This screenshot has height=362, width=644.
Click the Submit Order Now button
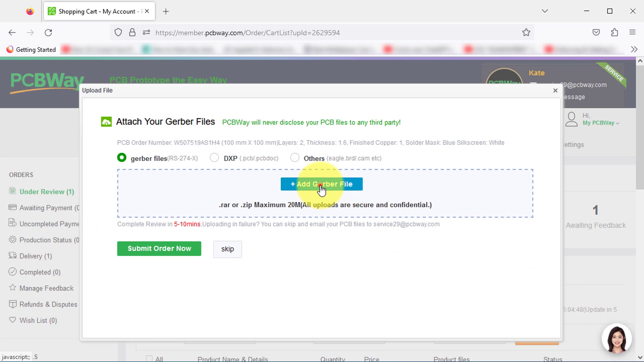[x=159, y=249]
